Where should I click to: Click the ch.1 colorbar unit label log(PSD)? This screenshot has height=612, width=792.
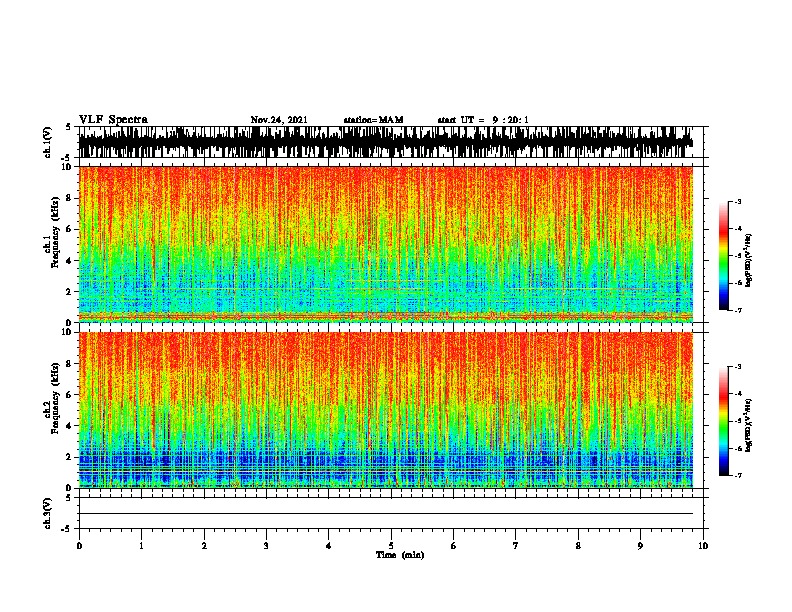pos(749,260)
